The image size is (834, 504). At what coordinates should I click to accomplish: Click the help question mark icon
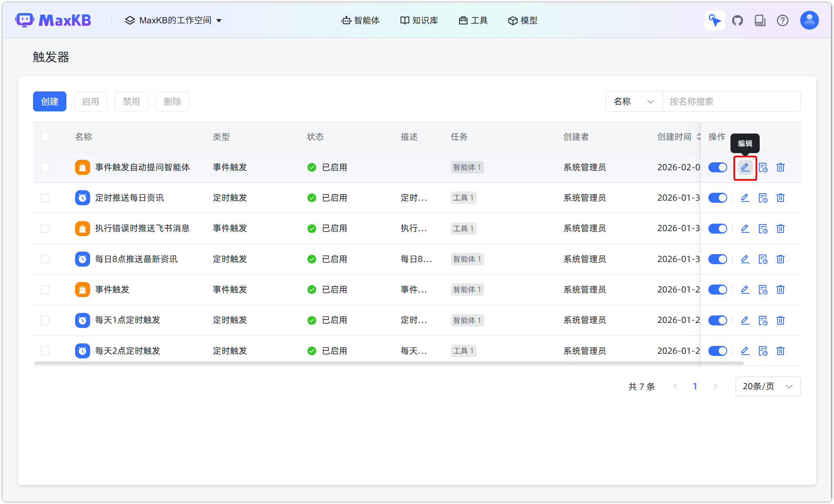(783, 20)
